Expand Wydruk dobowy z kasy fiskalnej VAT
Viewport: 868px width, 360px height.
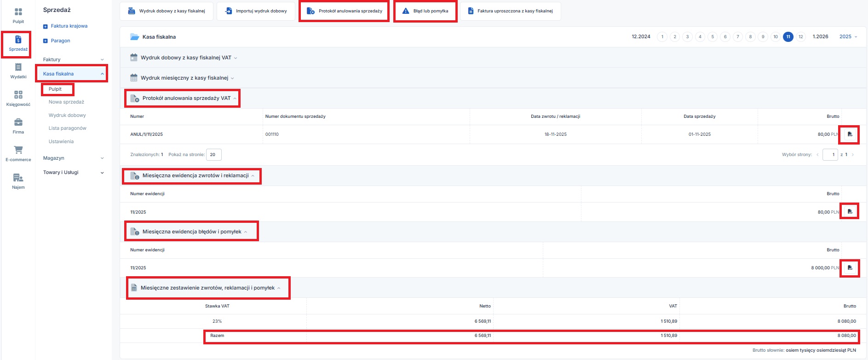[x=186, y=58]
